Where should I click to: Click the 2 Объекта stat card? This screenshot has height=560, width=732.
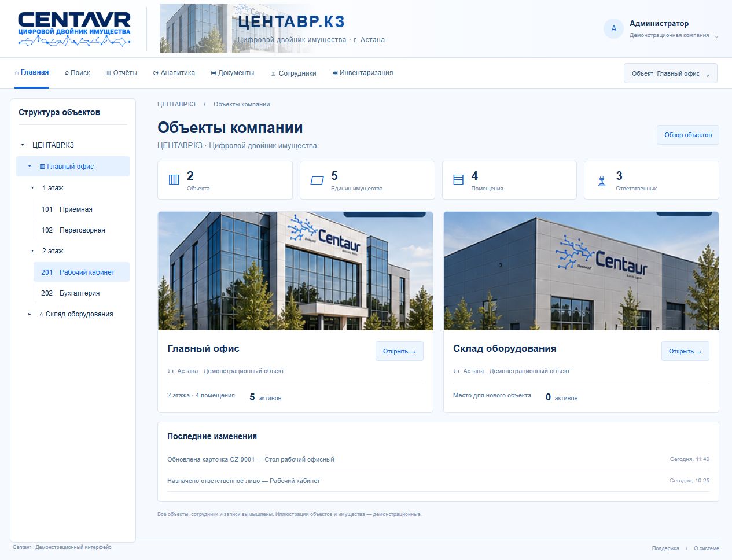tap(225, 180)
